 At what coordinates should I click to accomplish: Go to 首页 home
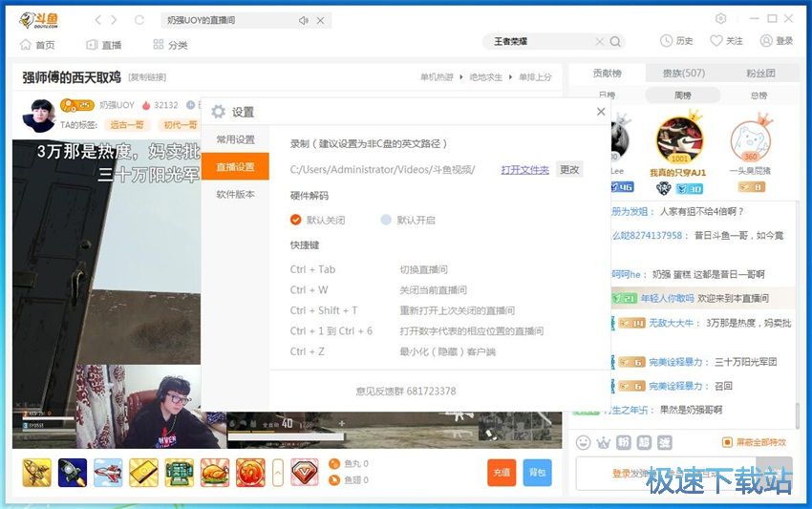pos(37,45)
